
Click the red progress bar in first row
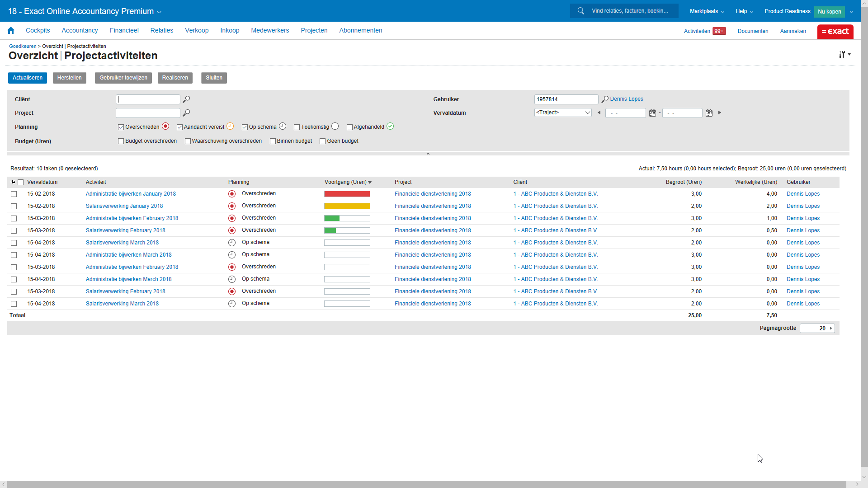(x=347, y=194)
